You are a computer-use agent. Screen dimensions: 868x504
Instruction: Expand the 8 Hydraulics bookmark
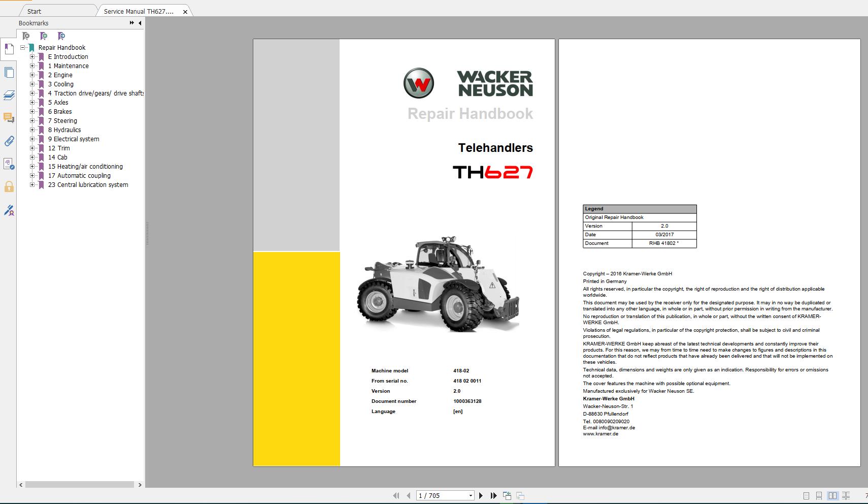(x=32, y=130)
